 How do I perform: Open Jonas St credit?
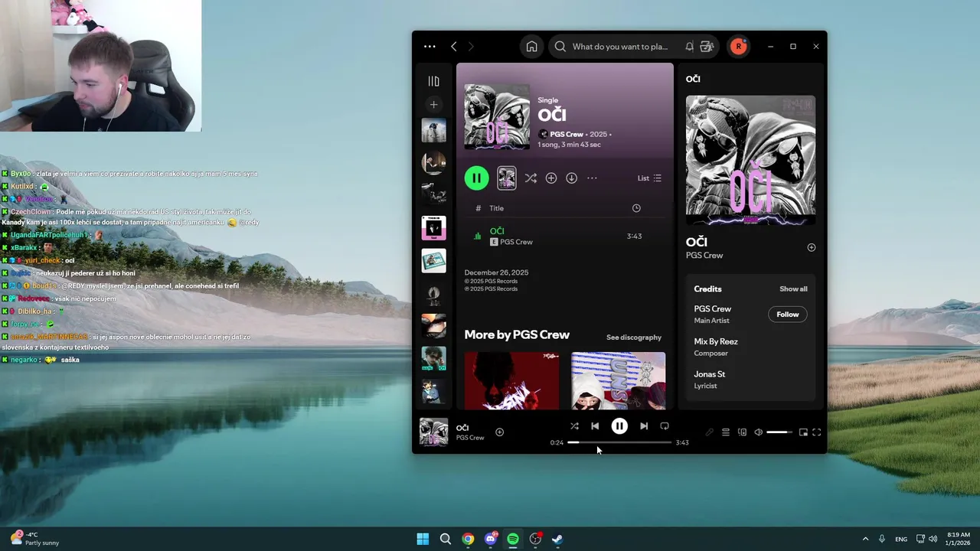click(x=710, y=374)
